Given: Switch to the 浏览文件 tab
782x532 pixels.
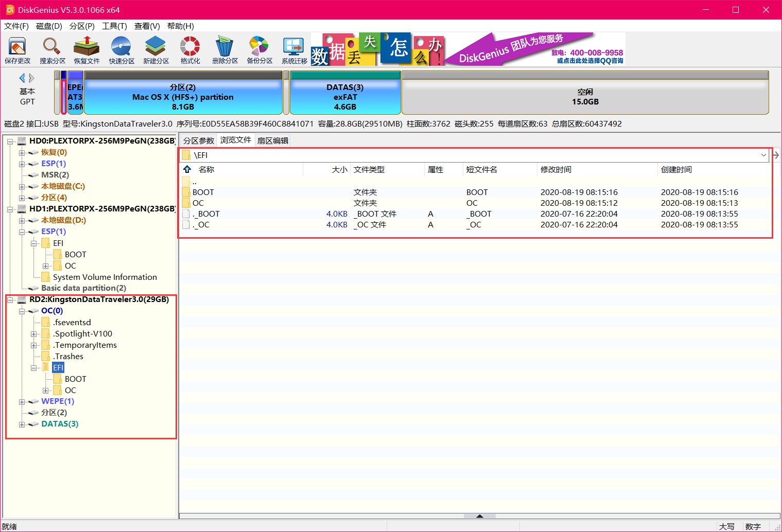Looking at the screenshot, I should (236, 140).
